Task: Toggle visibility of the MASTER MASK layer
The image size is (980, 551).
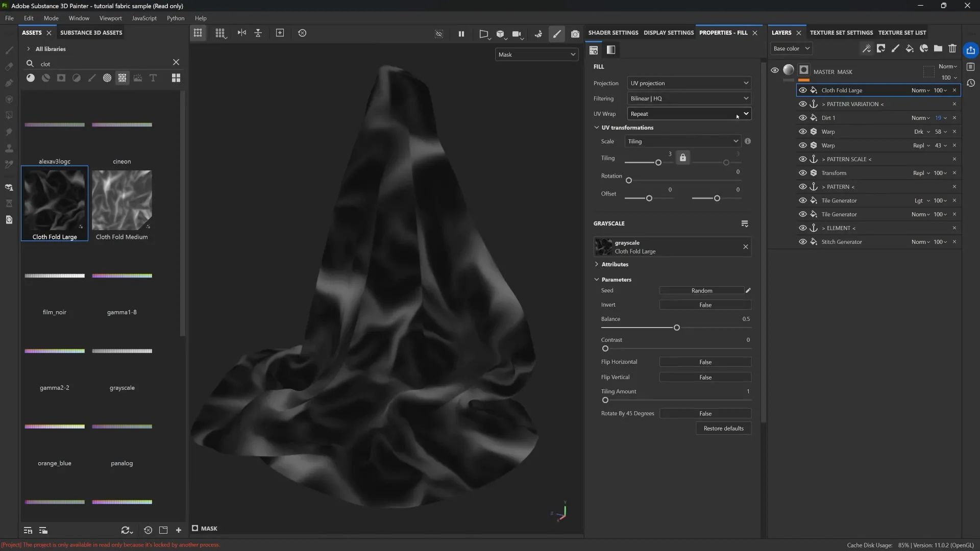Action: coord(775,70)
